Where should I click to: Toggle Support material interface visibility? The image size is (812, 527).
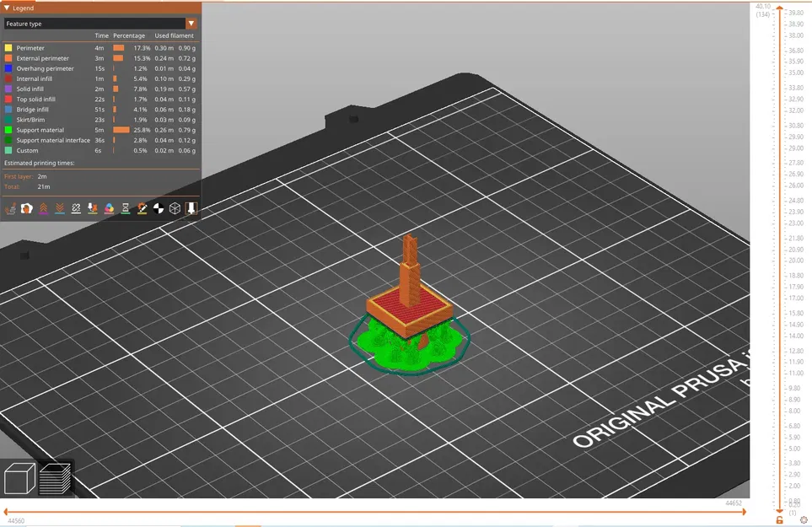(x=100, y=140)
